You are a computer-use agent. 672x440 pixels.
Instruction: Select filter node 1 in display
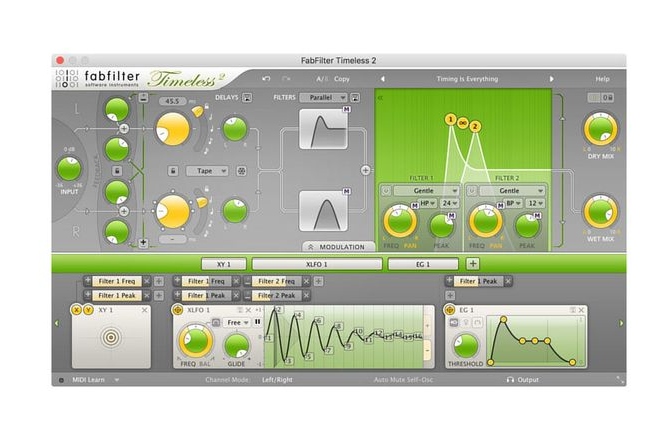pos(450,119)
